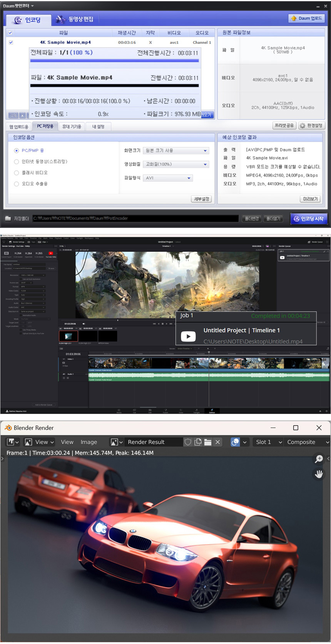Open the Slot 1 dropdown in Blender
The image size is (331, 644).
tap(269, 442)
